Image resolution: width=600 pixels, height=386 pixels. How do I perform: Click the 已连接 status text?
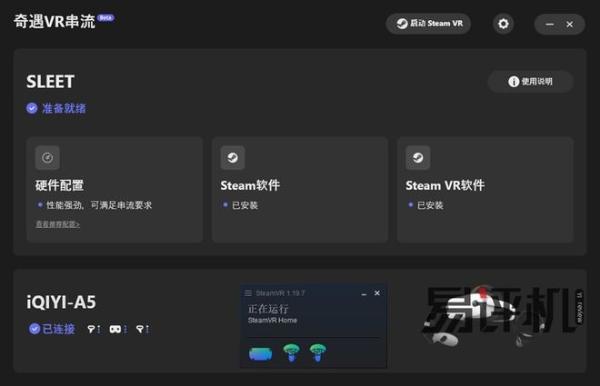59,329
